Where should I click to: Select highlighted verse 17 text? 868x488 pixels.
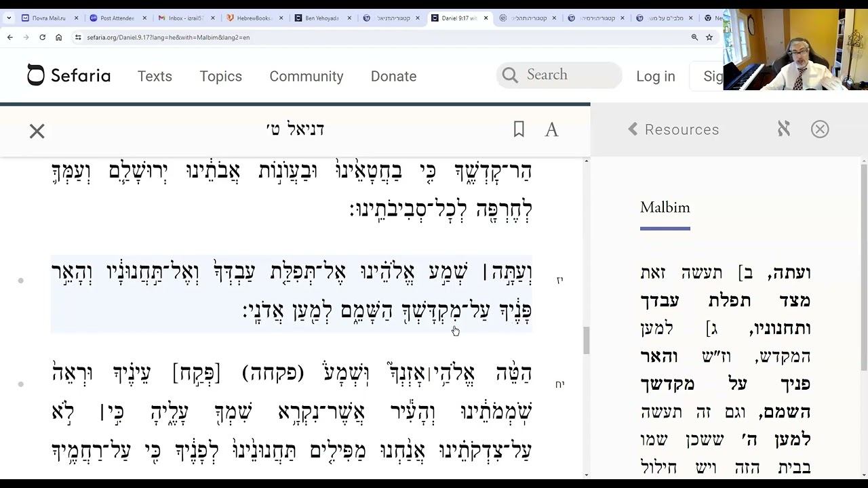(292, 293)
